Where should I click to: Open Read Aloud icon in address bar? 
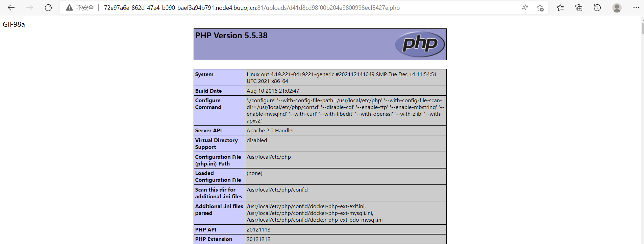(525, 7)
